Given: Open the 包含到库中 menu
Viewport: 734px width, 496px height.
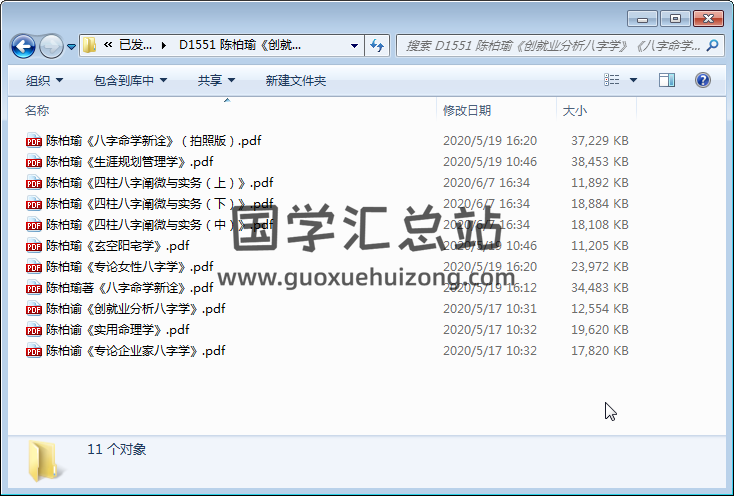Looking at the screenshot, I should (130, 80).
